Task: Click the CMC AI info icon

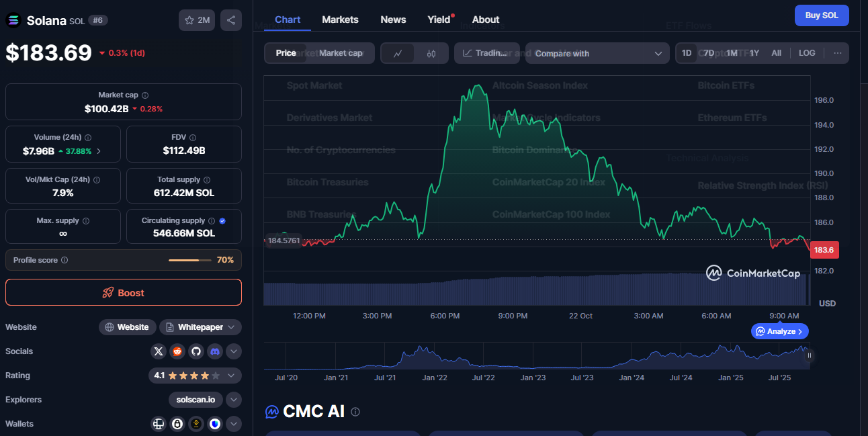Action: (x=355, y=412)
